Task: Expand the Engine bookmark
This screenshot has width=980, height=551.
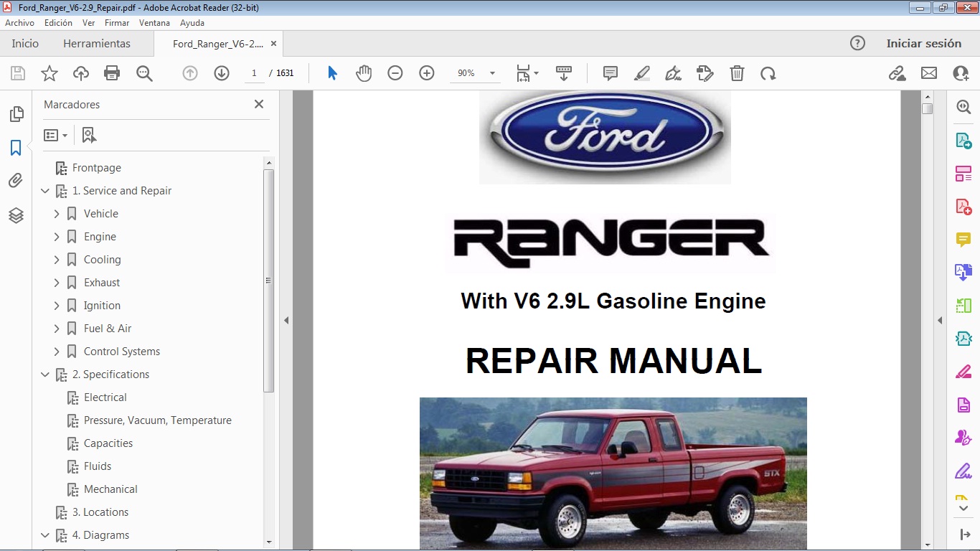Action: click(x=57, y=237)
